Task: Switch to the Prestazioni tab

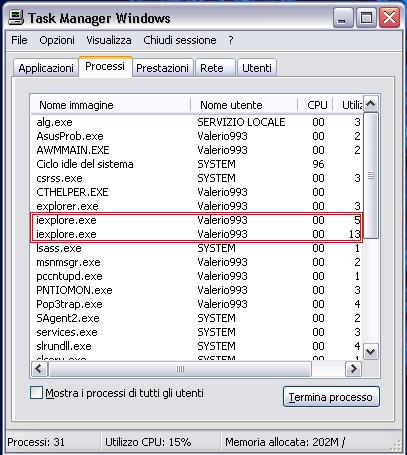Action: [x=162, y=68]
